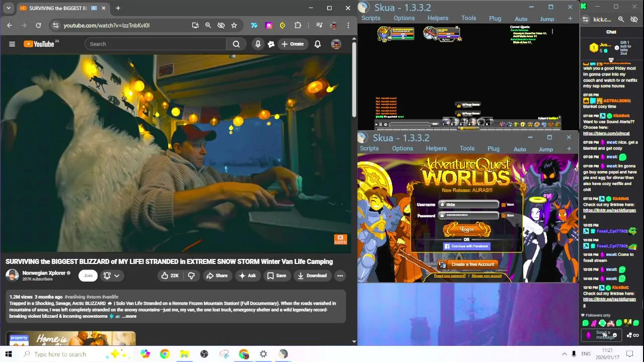Viewport: 644px width, 362px height.
Task: Focus the YouTube search input field
Action: coord(155,44)
